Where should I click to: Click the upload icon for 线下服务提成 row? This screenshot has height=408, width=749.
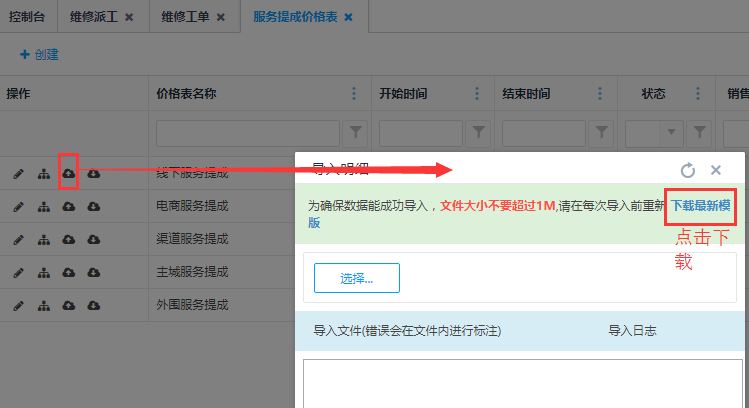(x=68, y=174)
